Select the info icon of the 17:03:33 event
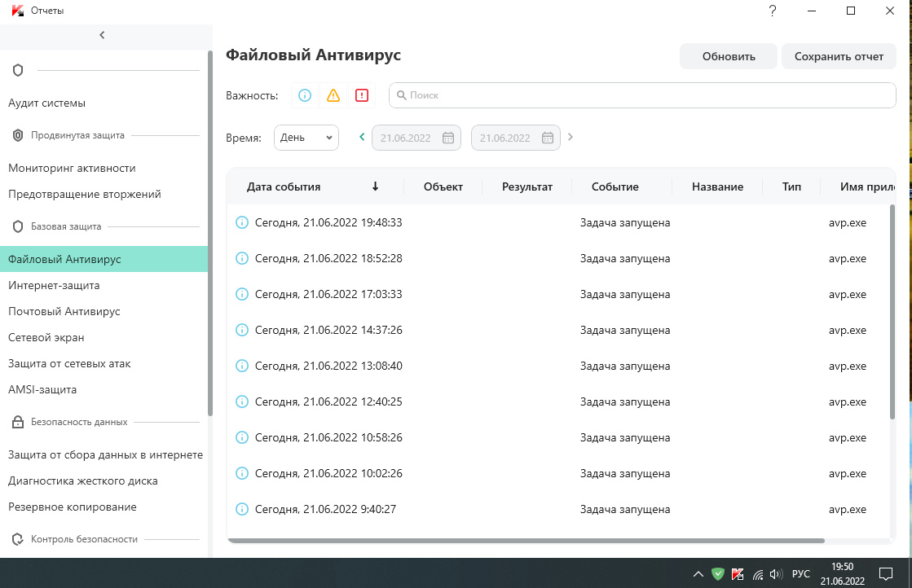Screen dimensions: 912x588 click(242, 295)
